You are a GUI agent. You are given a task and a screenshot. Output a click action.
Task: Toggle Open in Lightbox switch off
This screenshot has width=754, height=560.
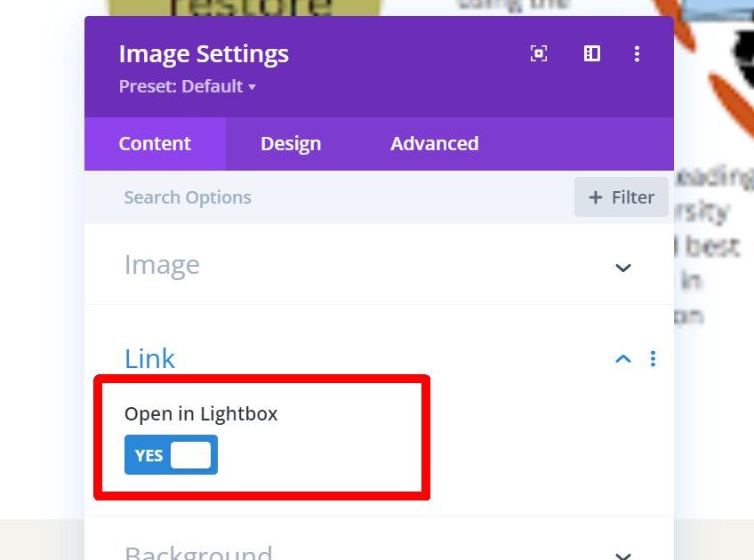pyautogui.click(x=171, y=455)
